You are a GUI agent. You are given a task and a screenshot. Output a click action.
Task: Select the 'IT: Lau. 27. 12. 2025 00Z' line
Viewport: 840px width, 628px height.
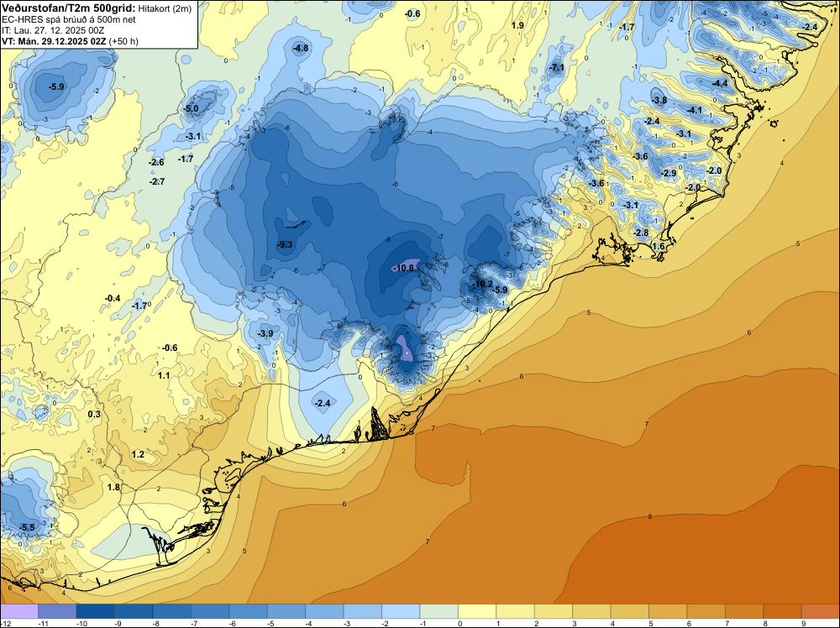pos(53,30)
